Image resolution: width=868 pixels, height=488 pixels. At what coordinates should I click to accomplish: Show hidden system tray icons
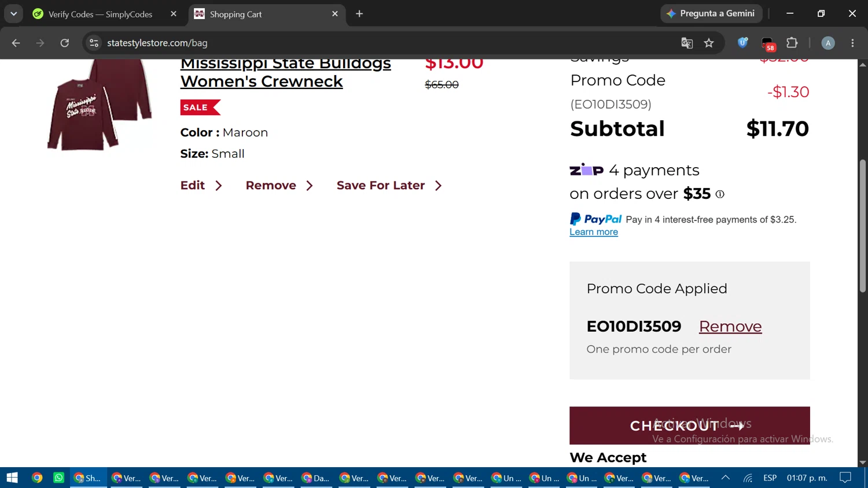tap(726, 478)
